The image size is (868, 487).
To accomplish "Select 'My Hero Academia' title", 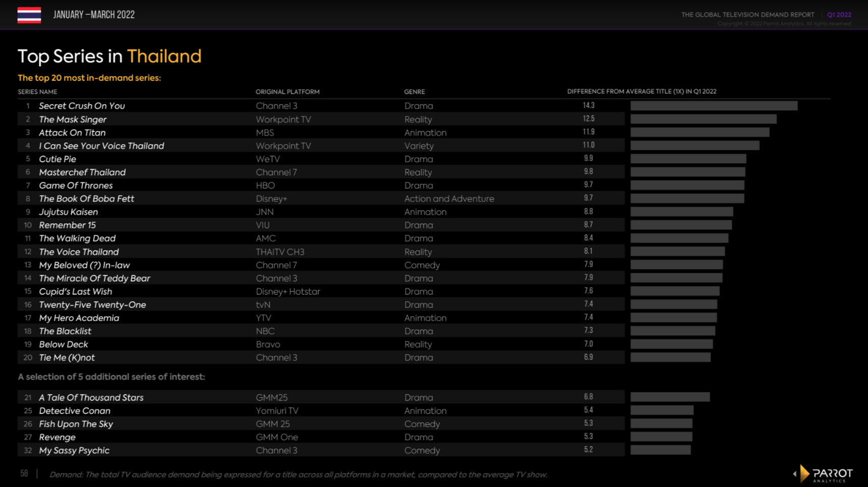I will pos(79,318).
